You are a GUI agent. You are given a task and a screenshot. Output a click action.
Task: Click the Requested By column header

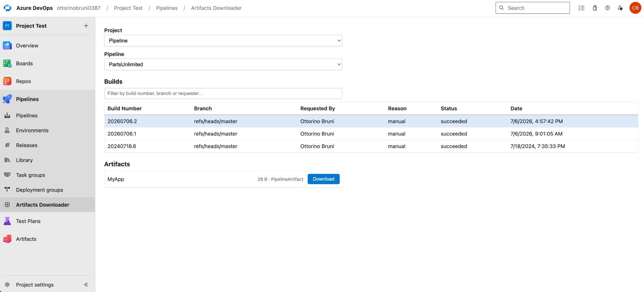[317, 108]
